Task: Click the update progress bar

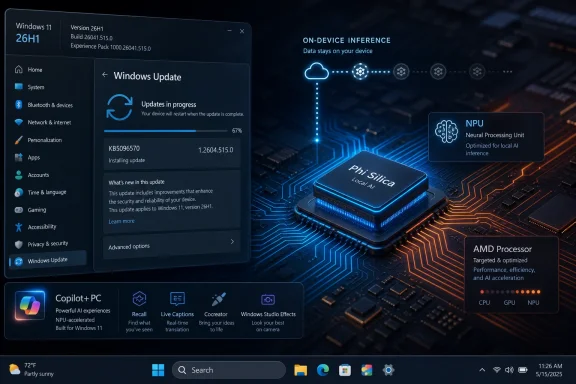Action: [x=166, y=130]
